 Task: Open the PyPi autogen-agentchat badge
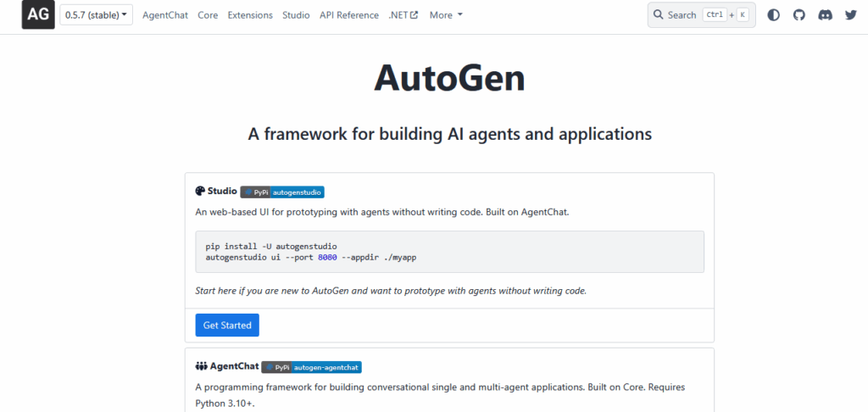tap(312, 367)
